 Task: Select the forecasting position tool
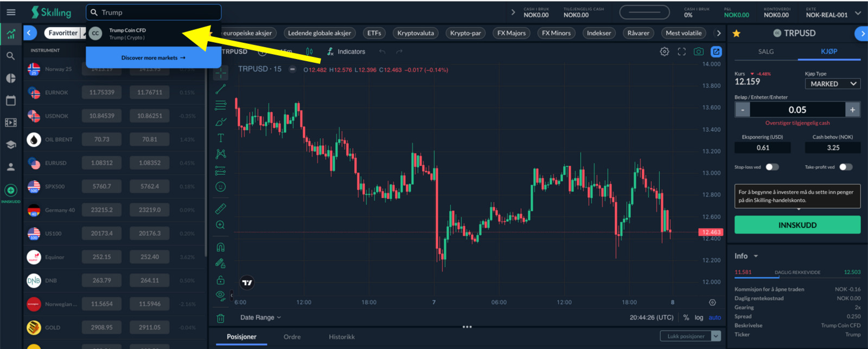221,171
